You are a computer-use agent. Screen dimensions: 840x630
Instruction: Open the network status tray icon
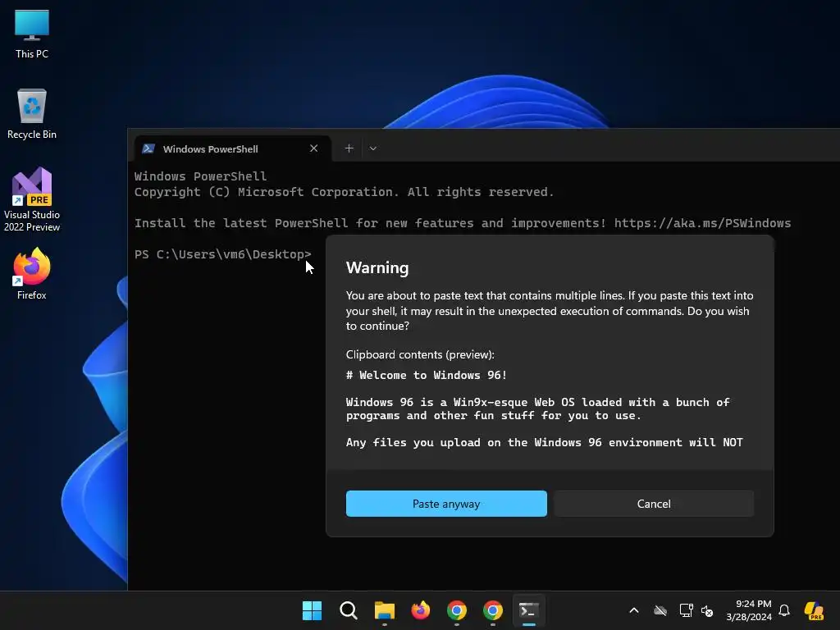tap(686, 610)
